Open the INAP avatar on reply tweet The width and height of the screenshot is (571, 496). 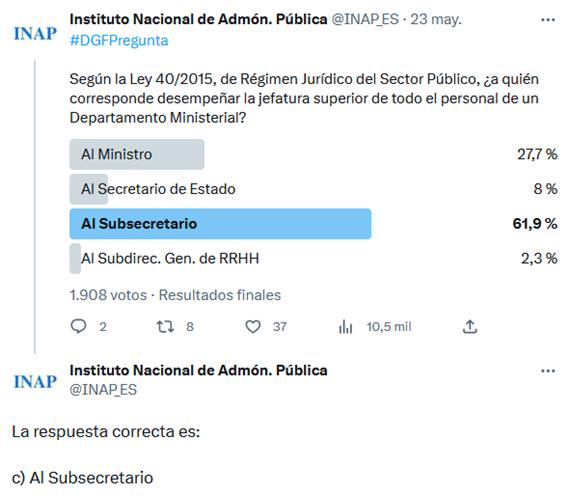coord(35,382)
